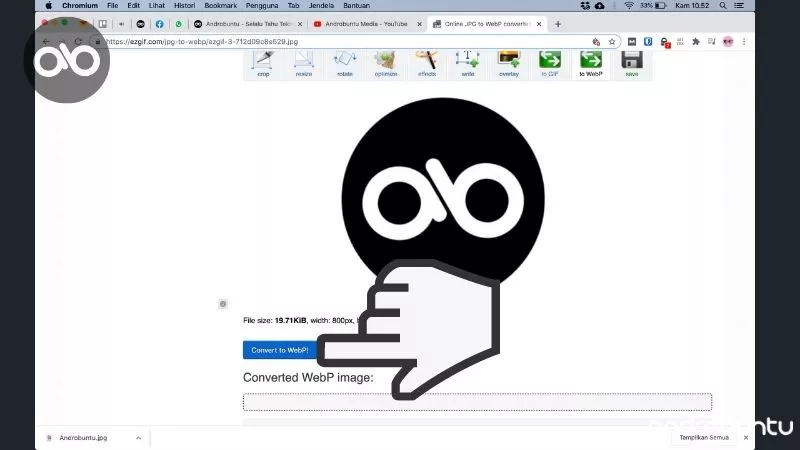Click the Bitwarden shield extension icon
The image size is (800, 450).
648,42
